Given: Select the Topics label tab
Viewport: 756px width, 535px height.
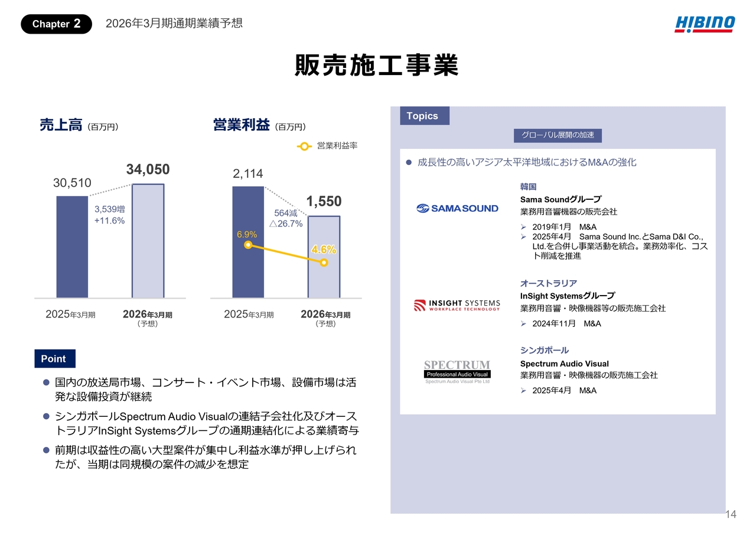Looking at the screenshot, I should 424,116.
